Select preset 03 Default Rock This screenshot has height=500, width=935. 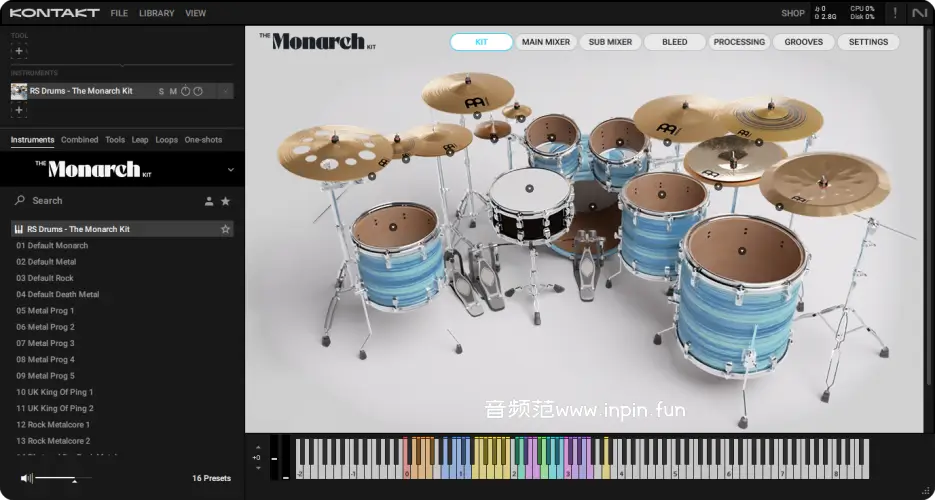click(x=45, y=278)
